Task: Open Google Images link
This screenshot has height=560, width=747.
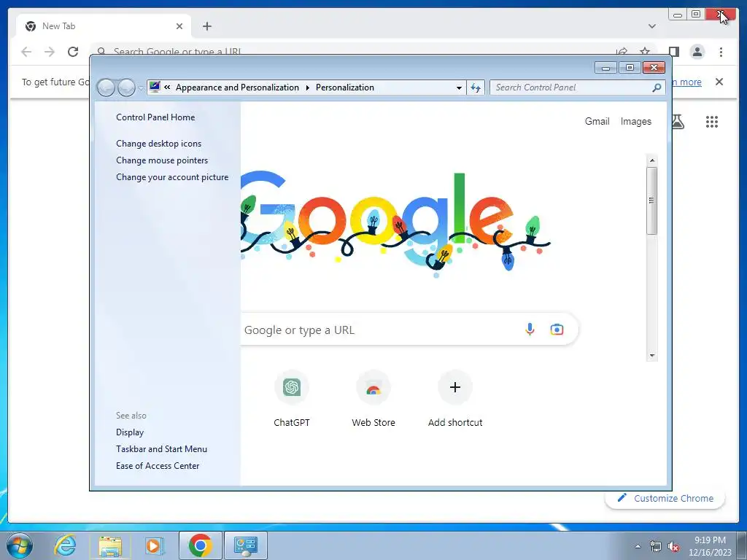Action: tap(635, 122)
